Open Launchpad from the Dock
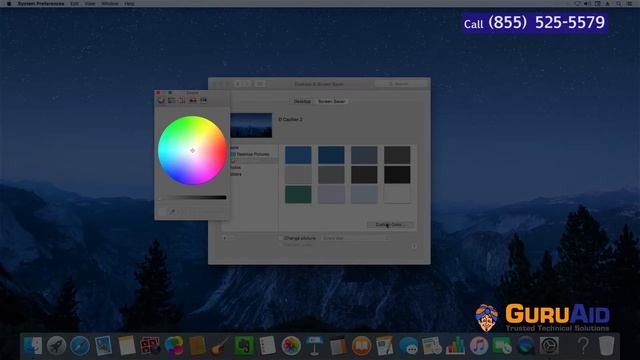This screenshot has height=360, width=640. click(x=56, y=346)
